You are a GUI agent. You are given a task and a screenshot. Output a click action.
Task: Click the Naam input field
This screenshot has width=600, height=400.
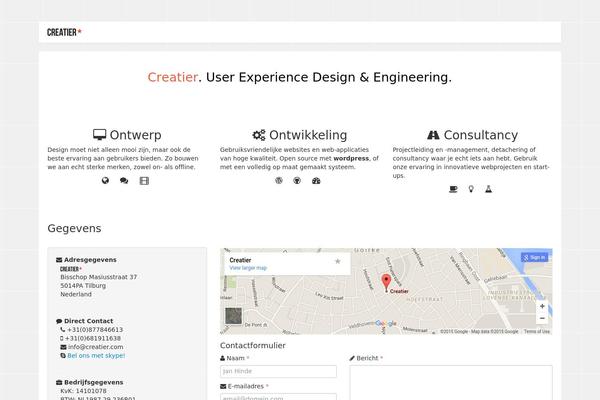click(279, 371)
